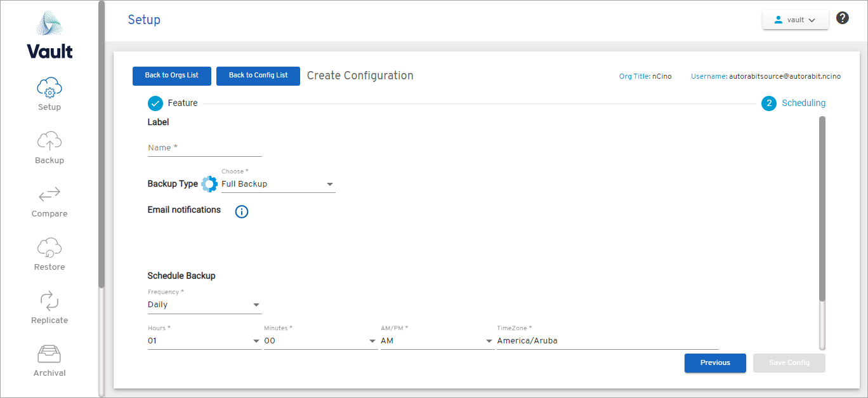Click the Backup Type gear icon
Screen dimensions: 868x398
[x=209, y=184]
